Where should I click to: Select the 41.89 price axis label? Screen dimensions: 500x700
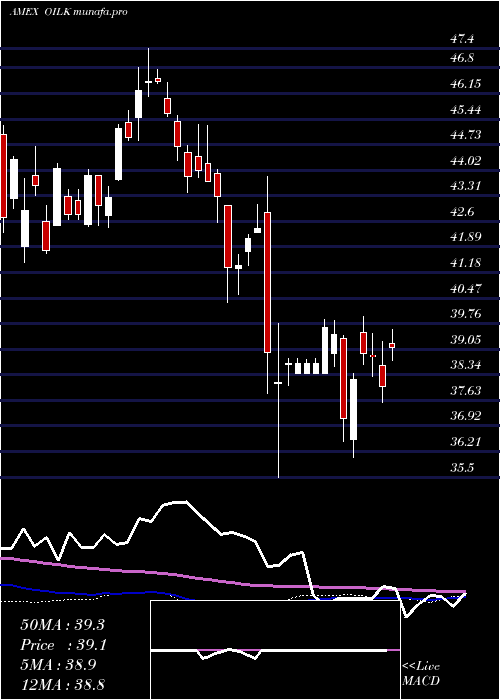465,237
